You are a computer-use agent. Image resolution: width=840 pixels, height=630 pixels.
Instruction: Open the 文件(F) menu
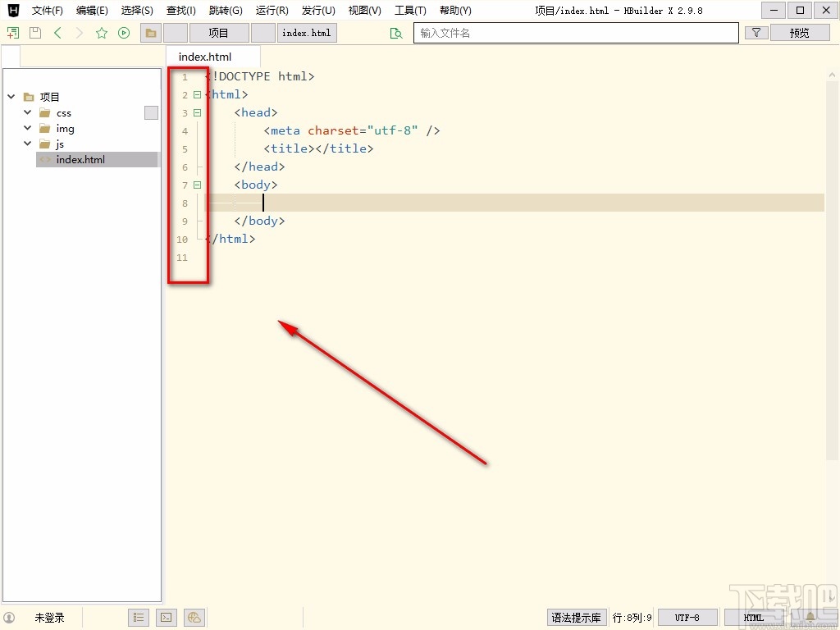coord(47,10)
